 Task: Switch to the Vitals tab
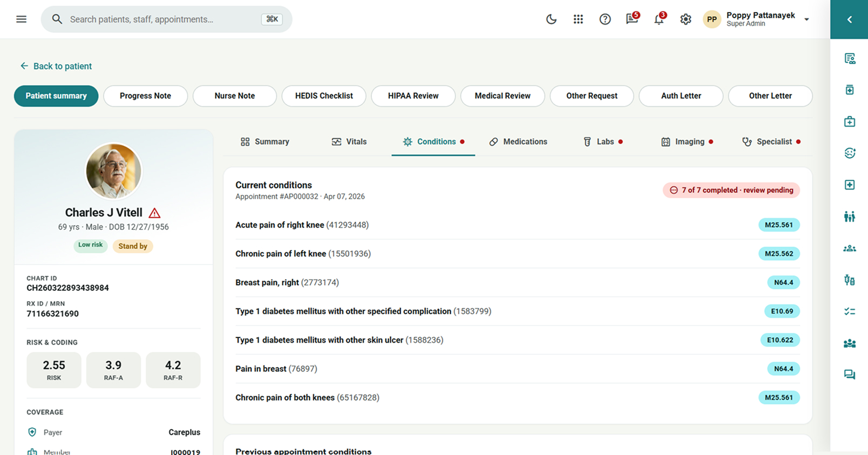349,141
